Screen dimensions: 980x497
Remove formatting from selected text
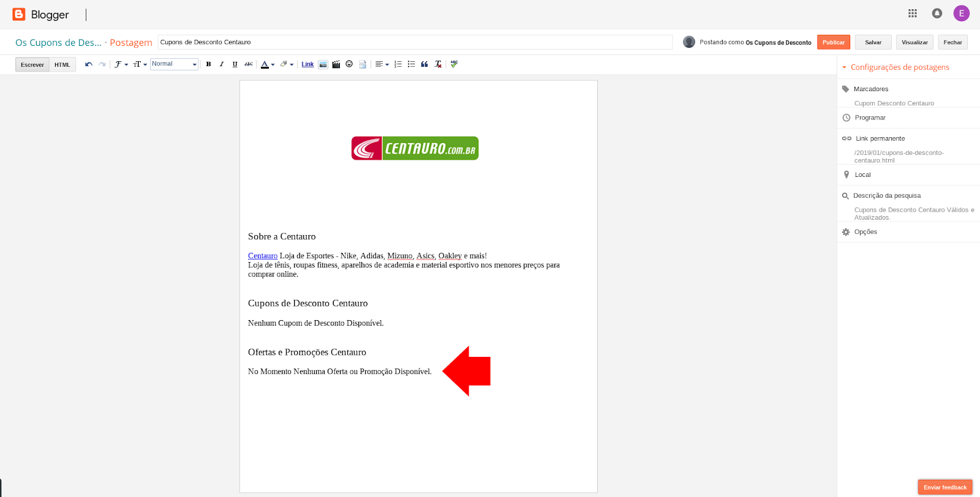(438, 64)
